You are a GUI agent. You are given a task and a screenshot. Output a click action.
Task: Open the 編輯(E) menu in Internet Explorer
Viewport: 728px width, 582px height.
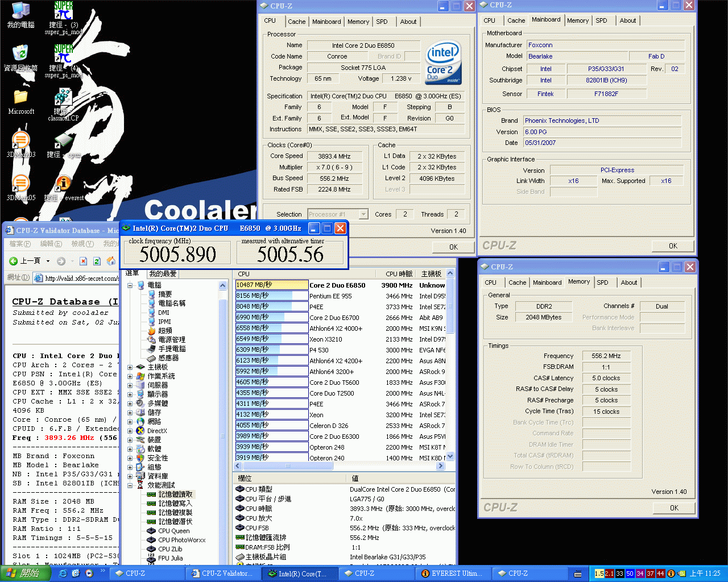coord(51,244)
